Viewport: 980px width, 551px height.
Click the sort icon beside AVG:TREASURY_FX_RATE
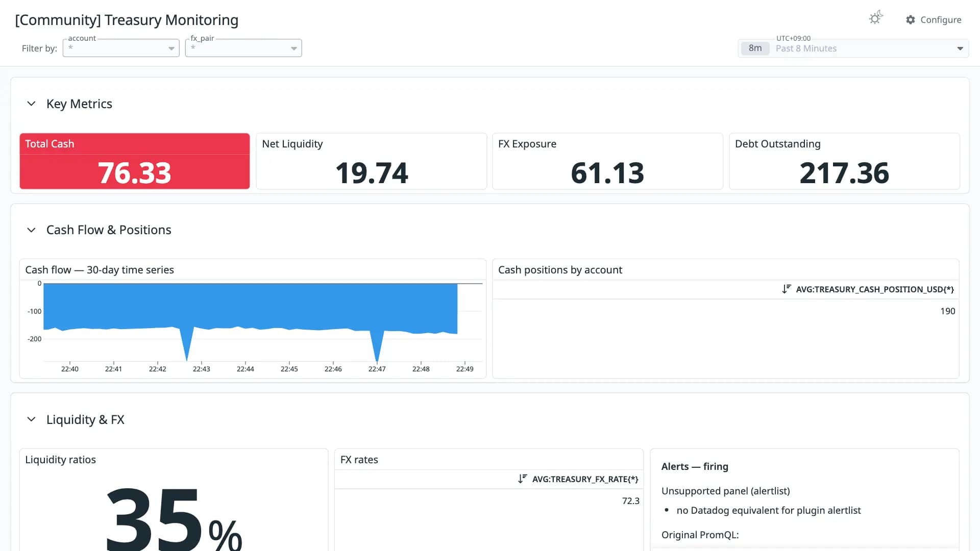[523, 479]
